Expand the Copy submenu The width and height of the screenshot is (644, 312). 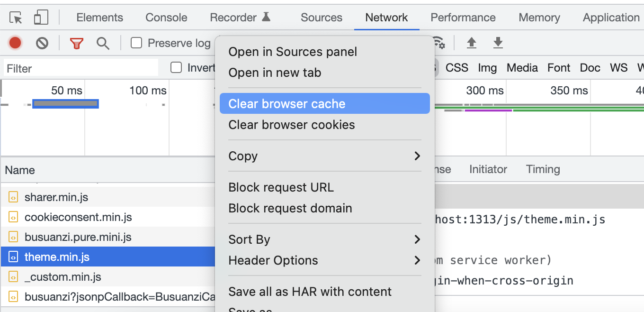[x=324, y=156]
